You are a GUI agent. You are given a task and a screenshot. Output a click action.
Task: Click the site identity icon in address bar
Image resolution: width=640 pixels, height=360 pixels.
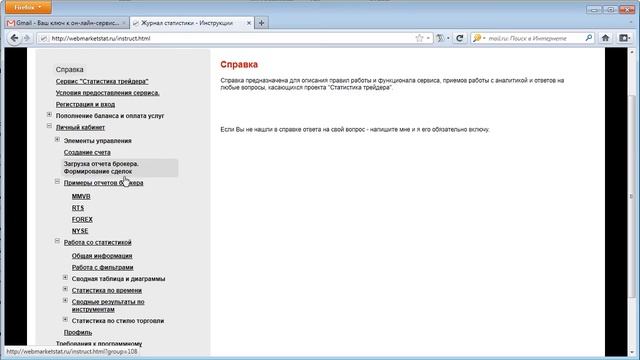tap(44, 38)
